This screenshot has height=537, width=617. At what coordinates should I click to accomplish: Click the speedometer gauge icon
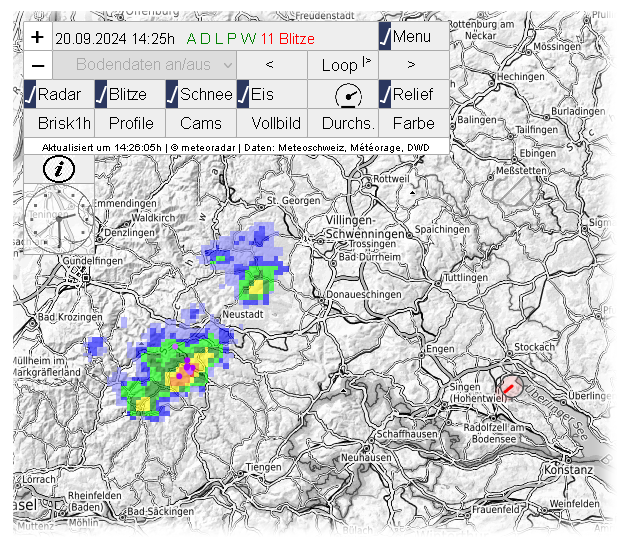tap(348, 95)
